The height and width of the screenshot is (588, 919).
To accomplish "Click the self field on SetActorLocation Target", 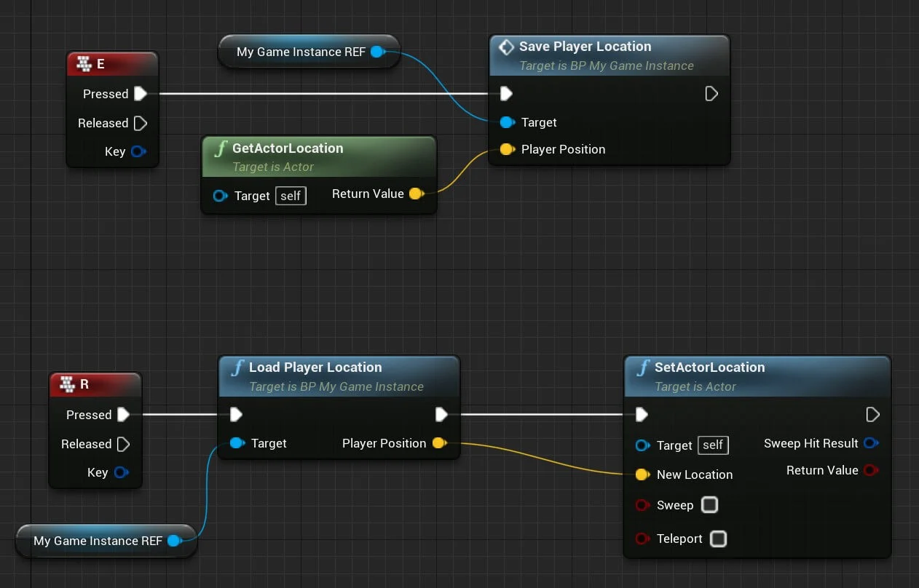I will coord(713,445).
